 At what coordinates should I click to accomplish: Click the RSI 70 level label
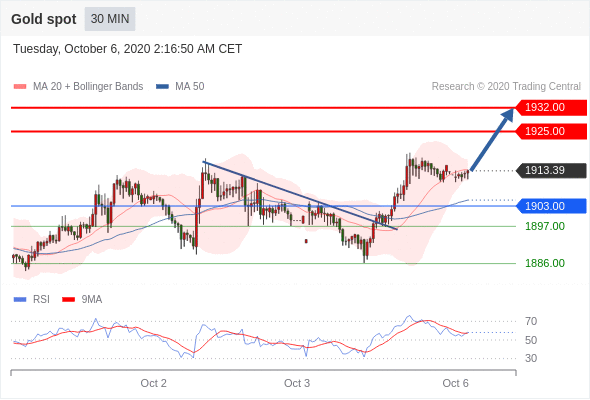[531, 321]
